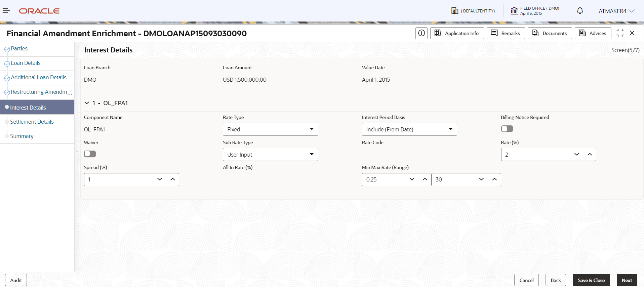Viewport: 644px width, 287px height.
Task: Select the Interest Details step
Action: point(37,107)
